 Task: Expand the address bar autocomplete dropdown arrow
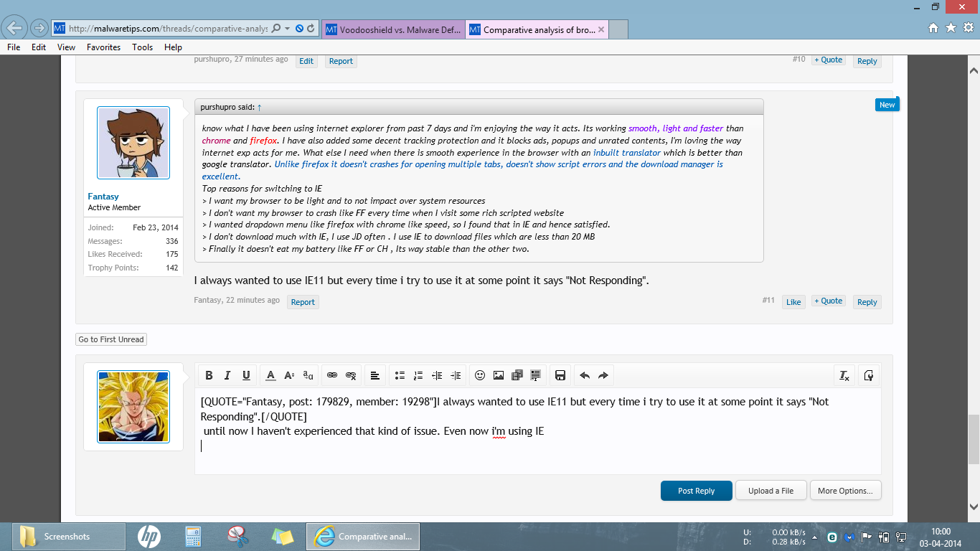288,29
